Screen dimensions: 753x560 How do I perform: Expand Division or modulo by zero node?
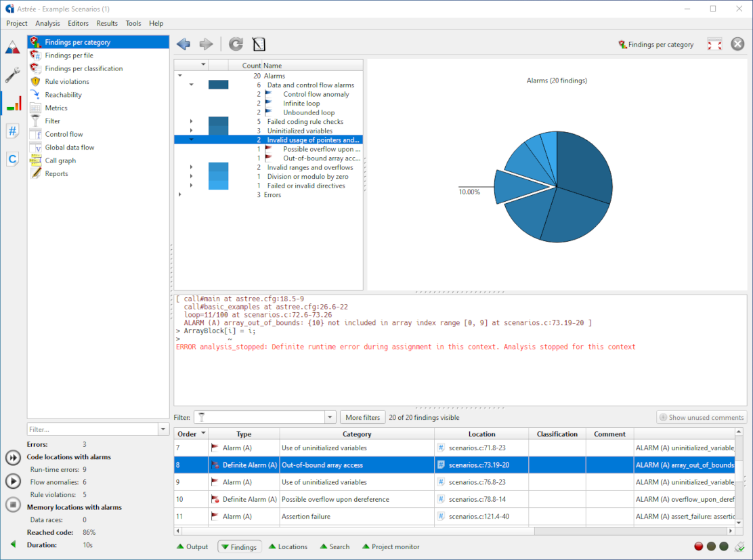point(191,176)
